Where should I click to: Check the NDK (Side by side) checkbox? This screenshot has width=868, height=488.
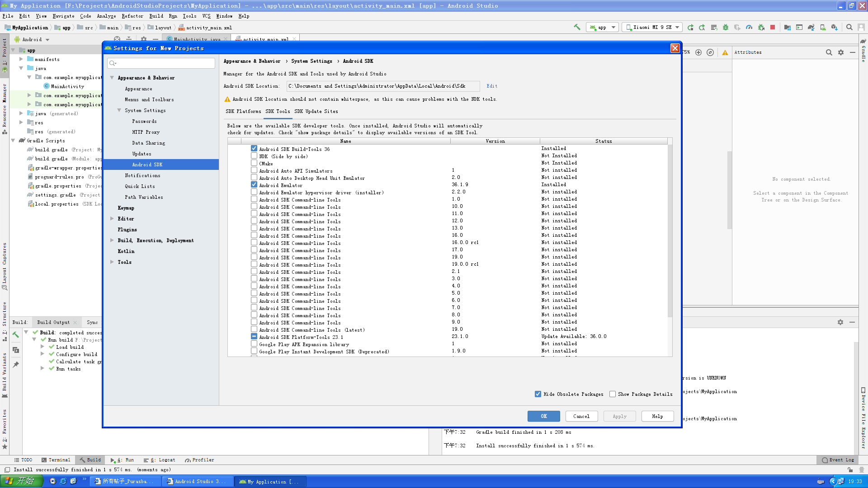[254, 156]
